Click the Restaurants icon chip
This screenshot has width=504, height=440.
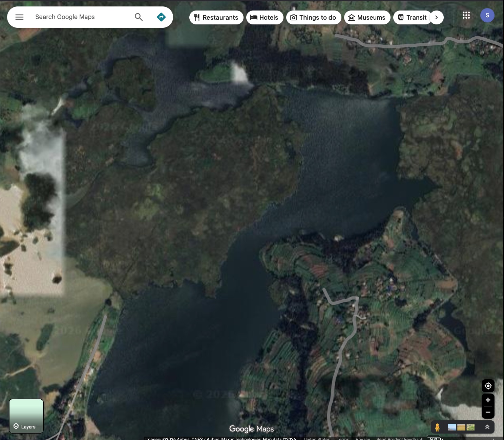point(197,17)
